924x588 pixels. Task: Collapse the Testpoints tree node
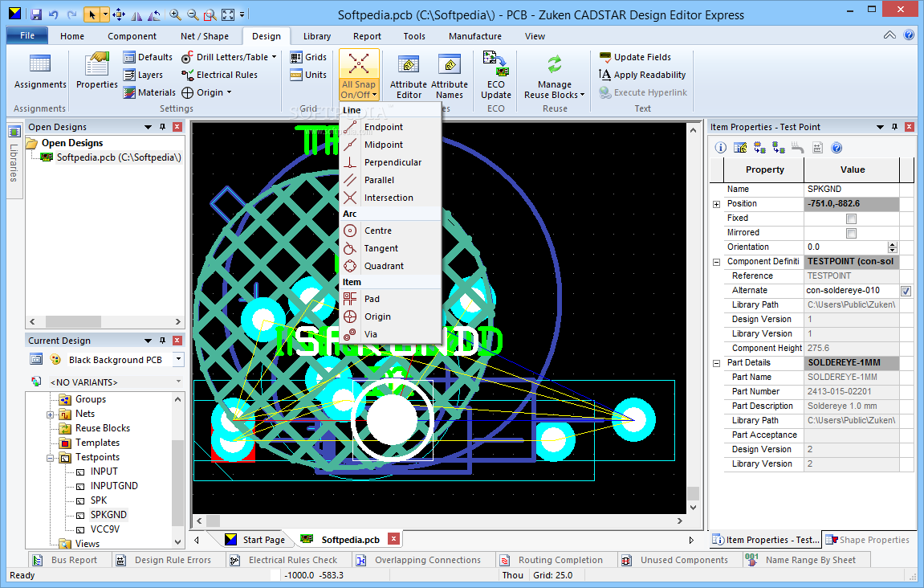pos(50,458)
